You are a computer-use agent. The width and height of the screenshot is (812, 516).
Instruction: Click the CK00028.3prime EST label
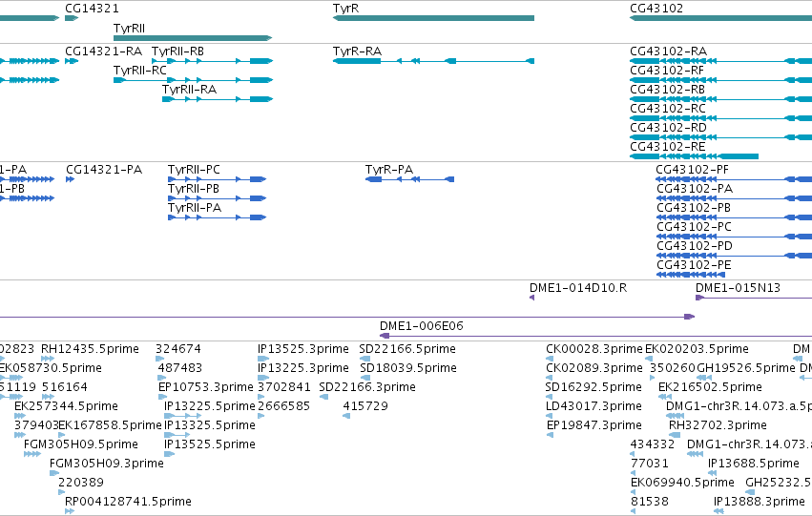[594, 349]
